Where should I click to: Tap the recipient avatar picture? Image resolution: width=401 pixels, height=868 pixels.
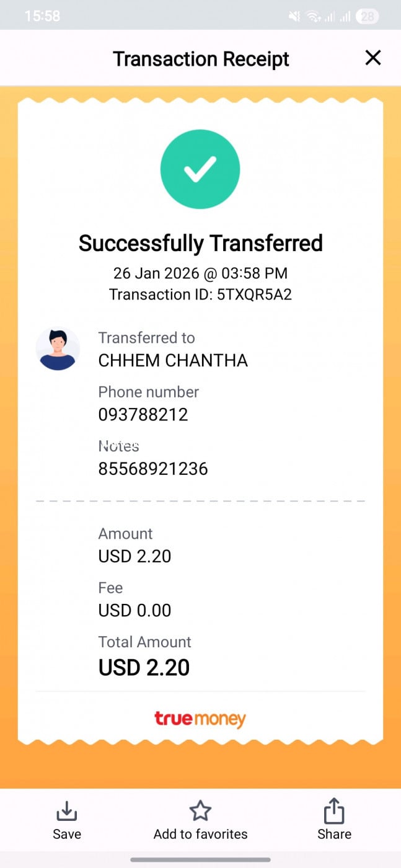point(58,350)
